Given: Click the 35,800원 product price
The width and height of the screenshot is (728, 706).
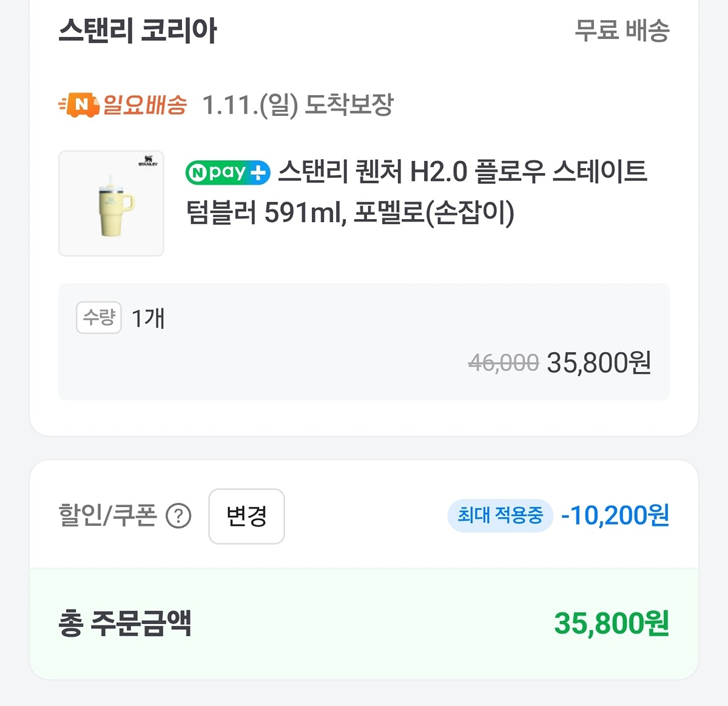Looking at the screenshot, I should [x=599, y=363].
